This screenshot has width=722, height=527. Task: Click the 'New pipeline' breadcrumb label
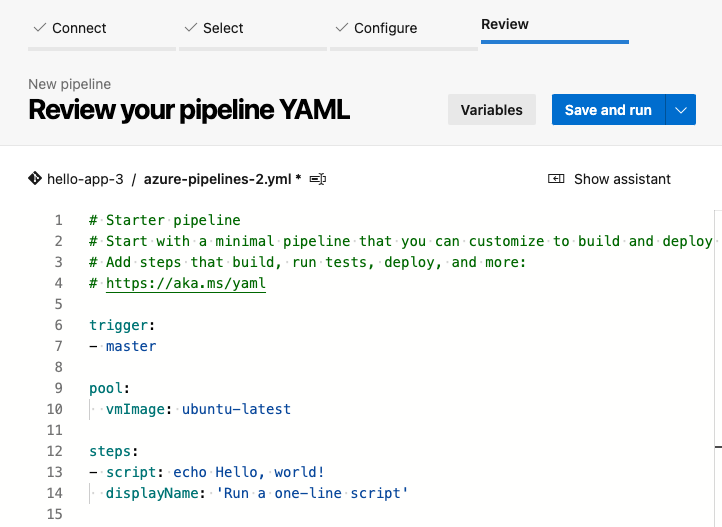click(70, 84)
